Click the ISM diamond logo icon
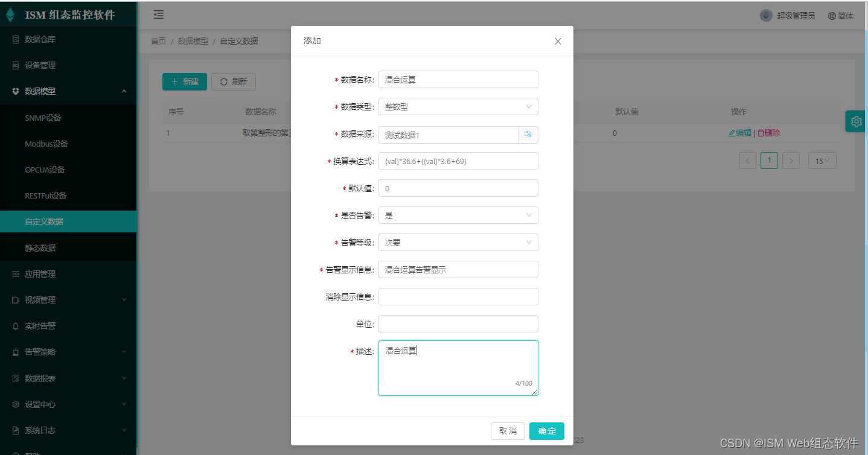Viewport: 868px width, 455px height. coord(10,13)
